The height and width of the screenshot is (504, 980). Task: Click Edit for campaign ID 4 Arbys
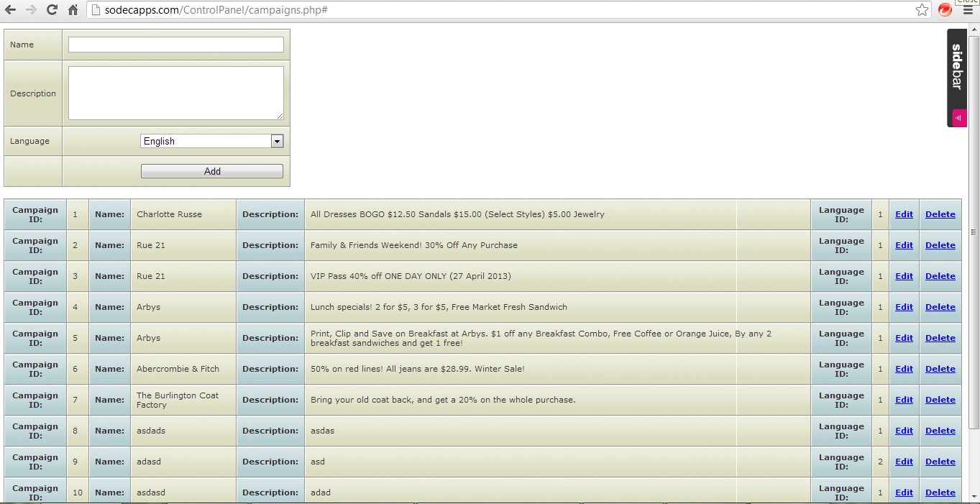(904, 307)
